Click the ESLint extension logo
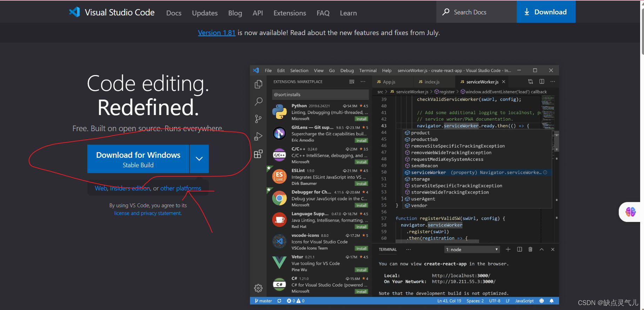The image size is (644, 310). (280, 176)
